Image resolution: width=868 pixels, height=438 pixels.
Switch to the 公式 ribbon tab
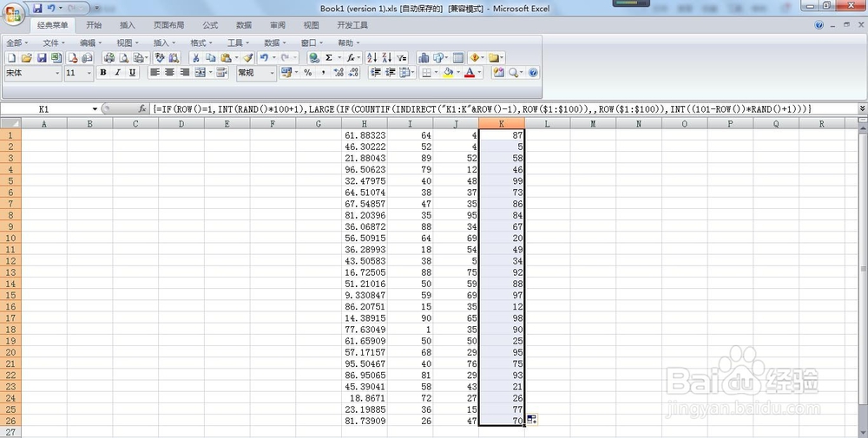click(210, 25)
